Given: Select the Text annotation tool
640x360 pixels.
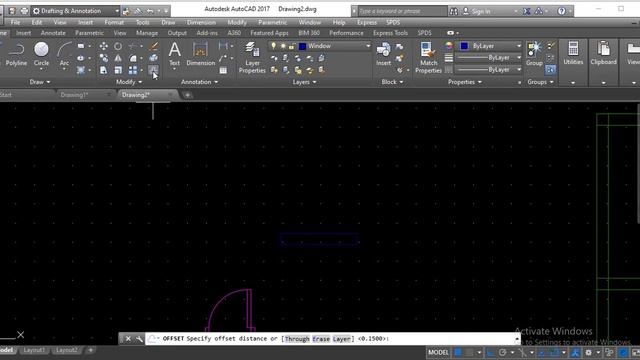Looking at the screenshot, I should tap(174, 54).
